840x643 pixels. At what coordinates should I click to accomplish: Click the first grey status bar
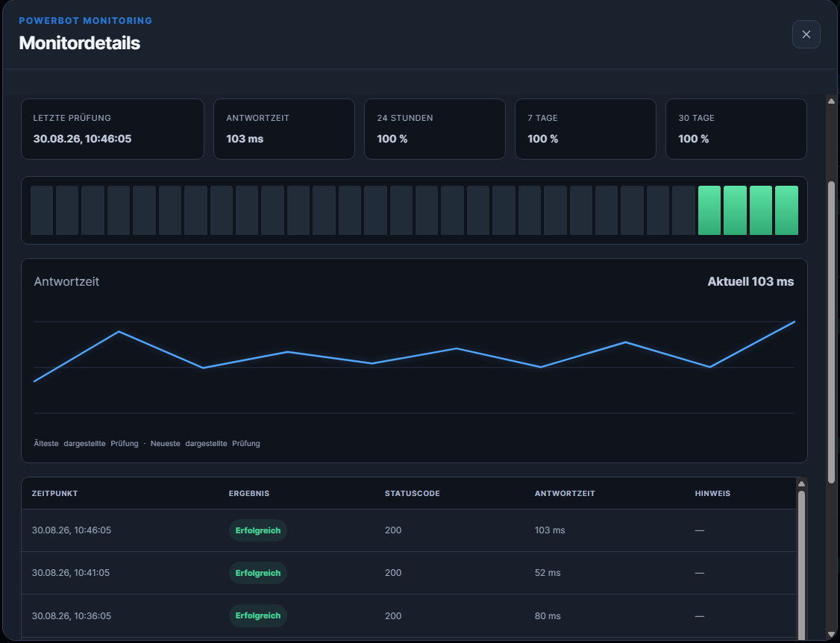[42, 210]
